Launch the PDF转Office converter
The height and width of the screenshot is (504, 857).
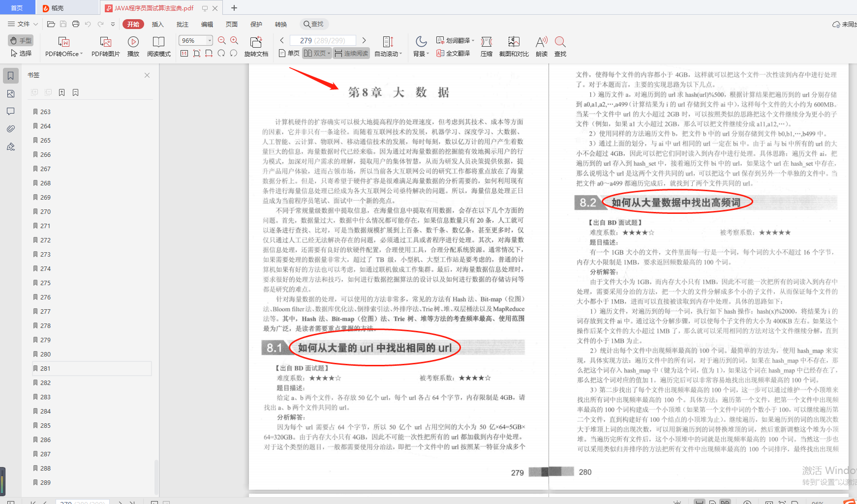[x=64, y=47]
